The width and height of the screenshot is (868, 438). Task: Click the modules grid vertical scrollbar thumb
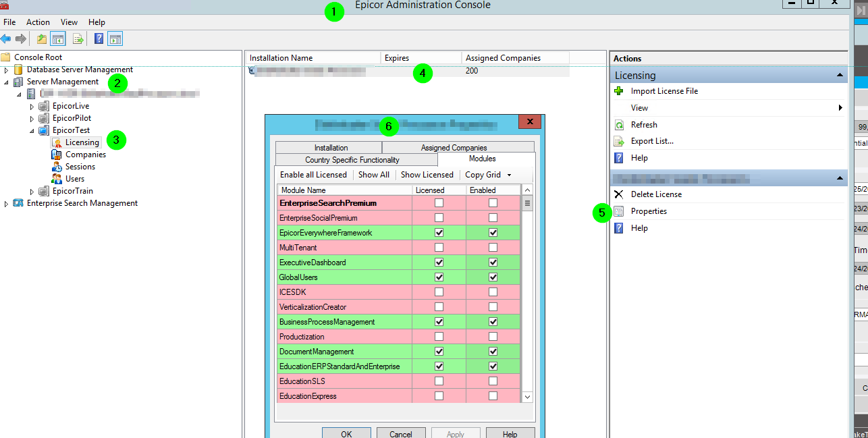click(528, 202)
